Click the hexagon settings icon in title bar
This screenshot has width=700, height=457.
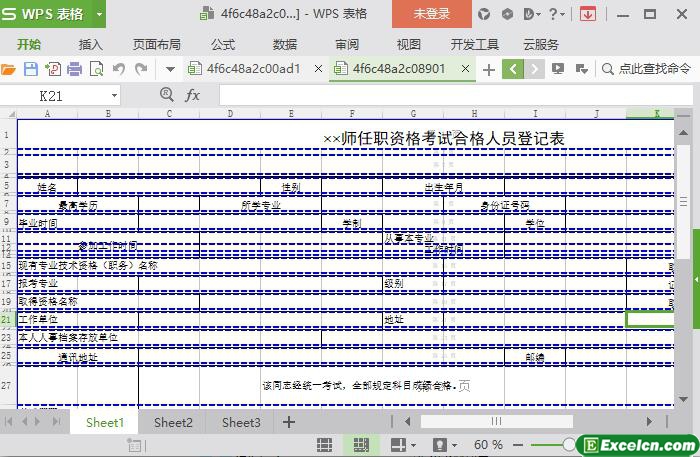coord(507,14)
